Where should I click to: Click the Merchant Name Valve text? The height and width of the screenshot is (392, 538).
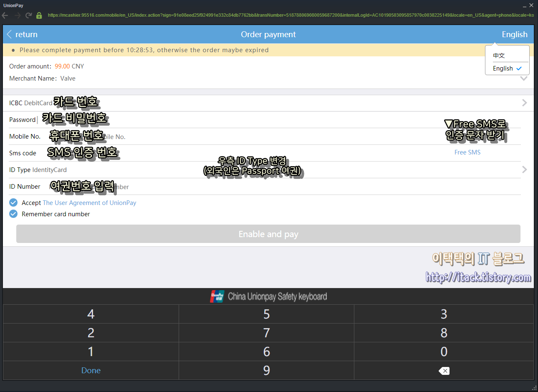click(x=42, y=78)
